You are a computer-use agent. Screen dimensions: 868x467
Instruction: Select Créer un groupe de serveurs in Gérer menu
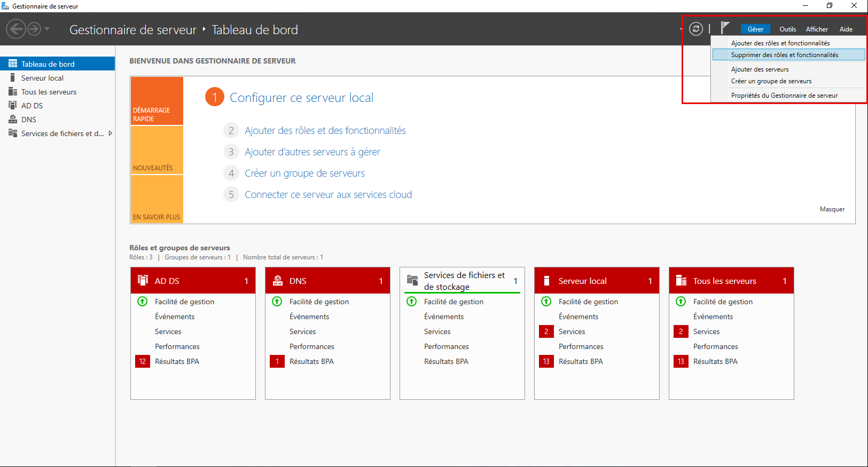click(788, 81)
